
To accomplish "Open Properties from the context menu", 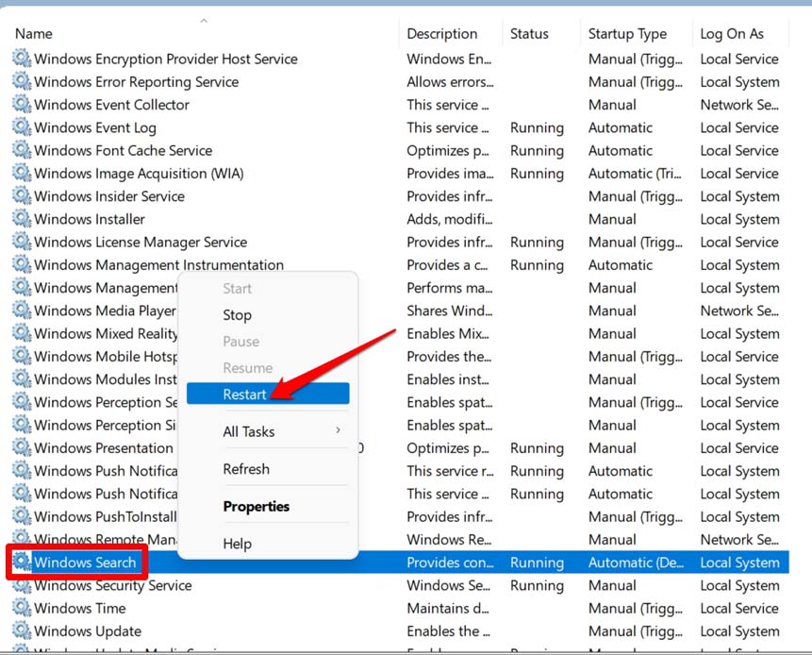I will [256, 507].
